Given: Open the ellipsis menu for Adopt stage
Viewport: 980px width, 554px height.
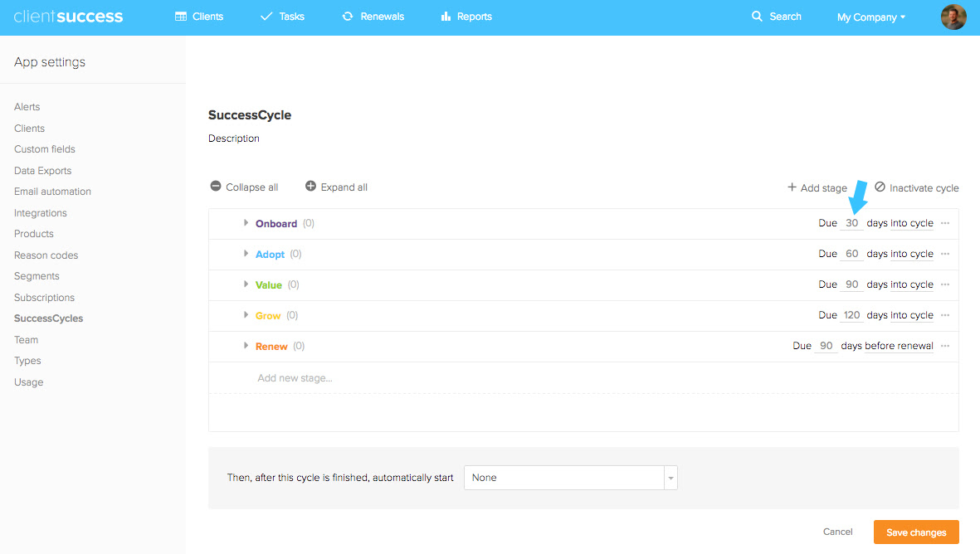Looking at the screenshot, I should [x=945, y=254].
